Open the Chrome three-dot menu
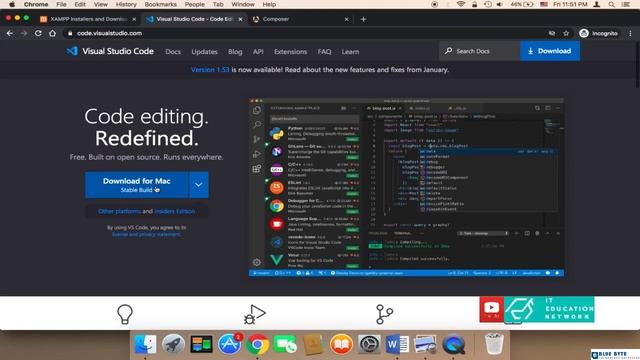The width and height of the screenshot is (640, 360). point(630,33)
